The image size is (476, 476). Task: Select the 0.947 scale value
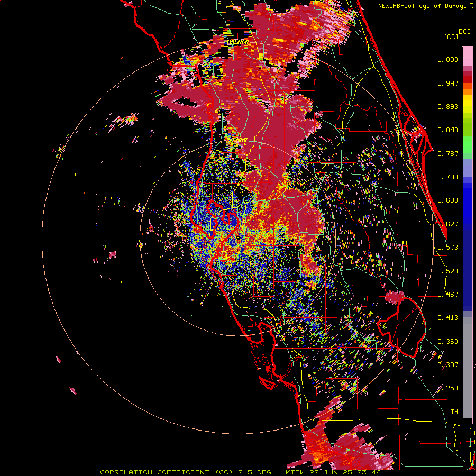click(x=448, y=83)
